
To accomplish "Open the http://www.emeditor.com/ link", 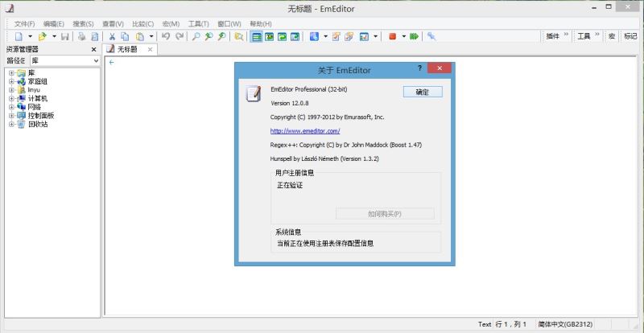I will pos(305,131).
